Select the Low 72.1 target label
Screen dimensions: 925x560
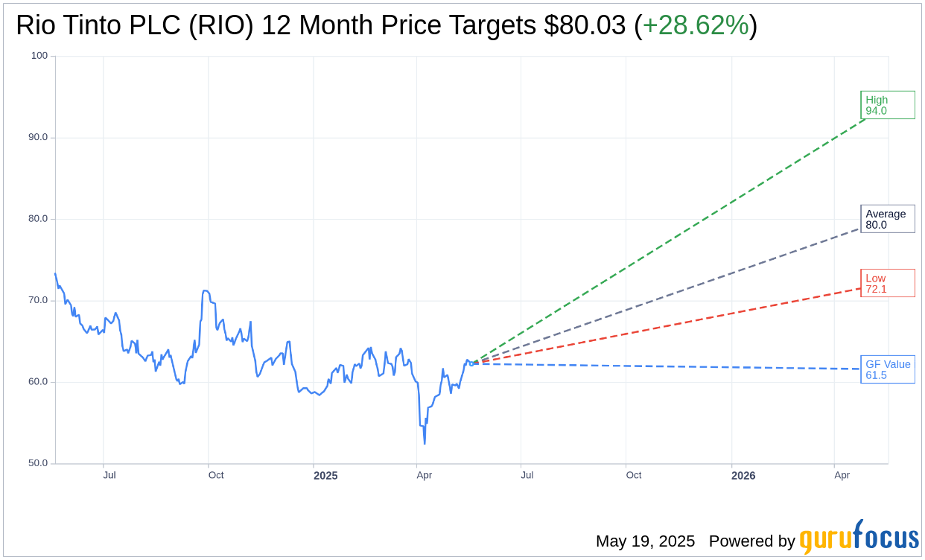[x=888, y=283]
